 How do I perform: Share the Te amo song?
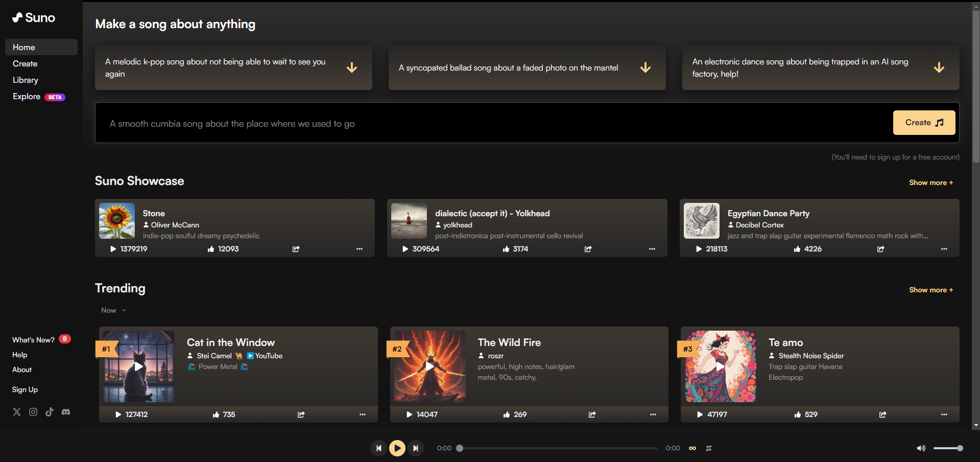[x=882, y=414]
